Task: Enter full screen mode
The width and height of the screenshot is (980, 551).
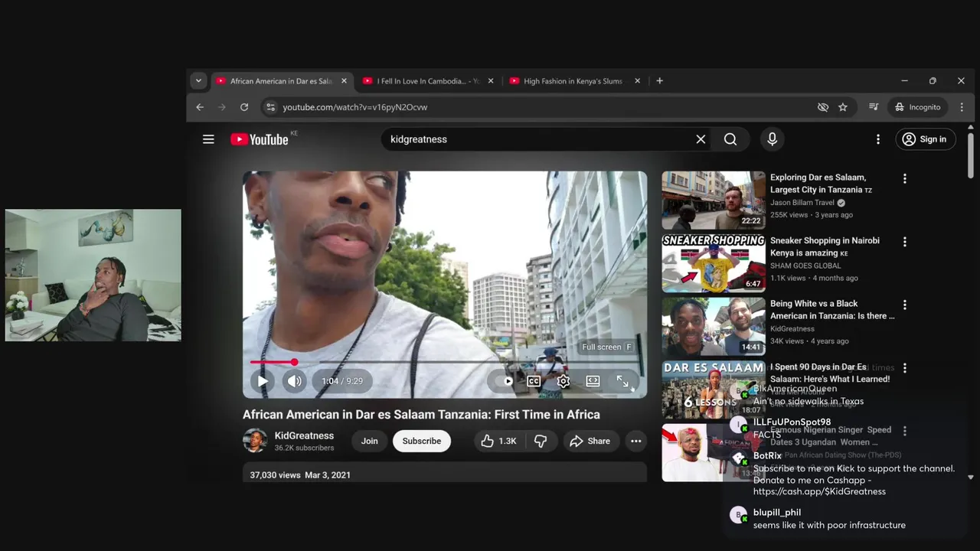Action: [x=622, y=381]
